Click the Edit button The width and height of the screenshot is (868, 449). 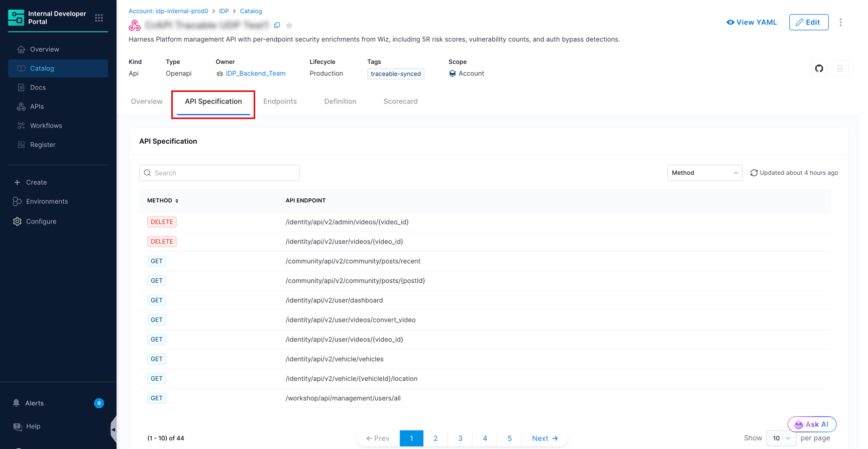(x=809, y=22)
